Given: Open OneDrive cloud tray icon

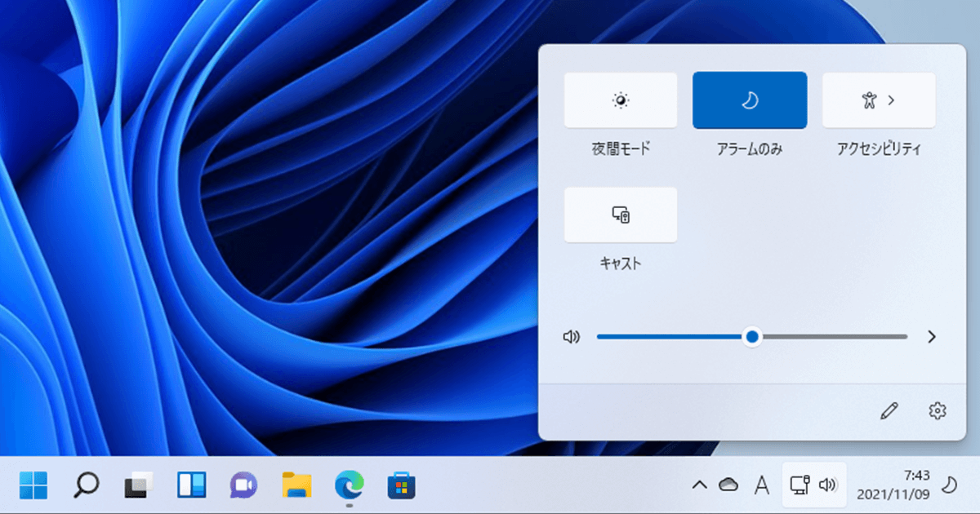Looking at the screenshot, I should point(728,485).
